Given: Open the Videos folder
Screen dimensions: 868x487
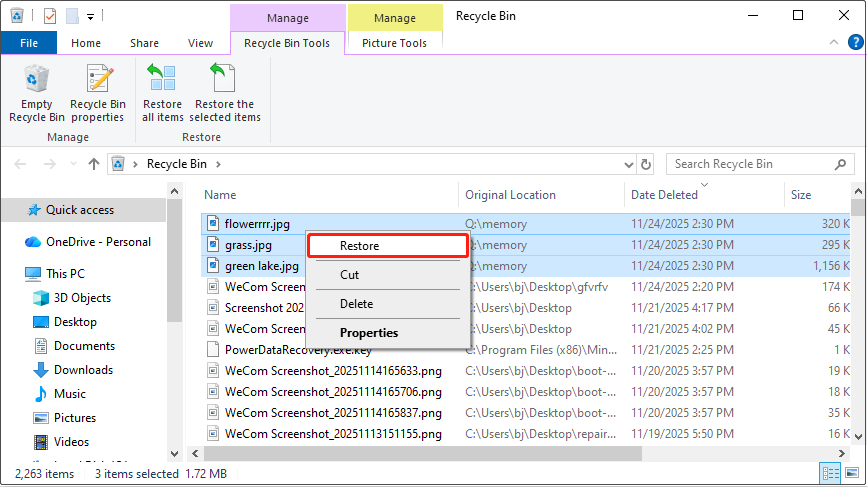Looking at the screenshot, I should [x=61, y=442].
